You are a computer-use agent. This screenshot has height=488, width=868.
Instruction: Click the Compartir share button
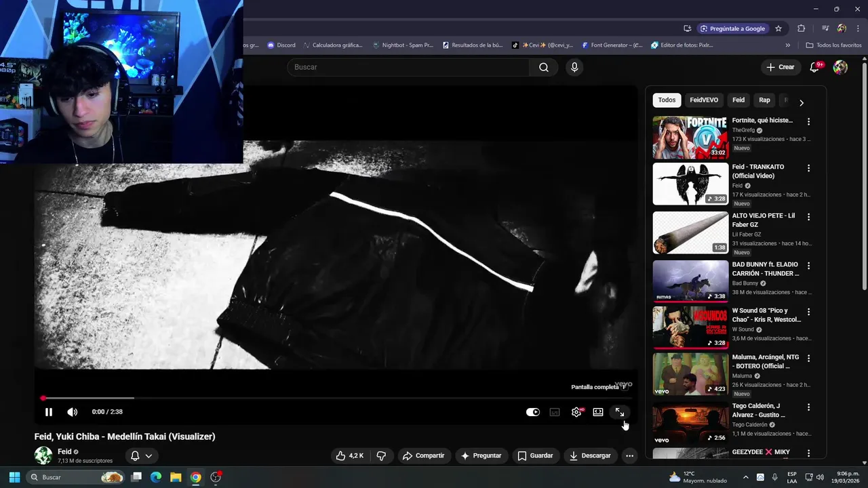[x=423, y=455]
